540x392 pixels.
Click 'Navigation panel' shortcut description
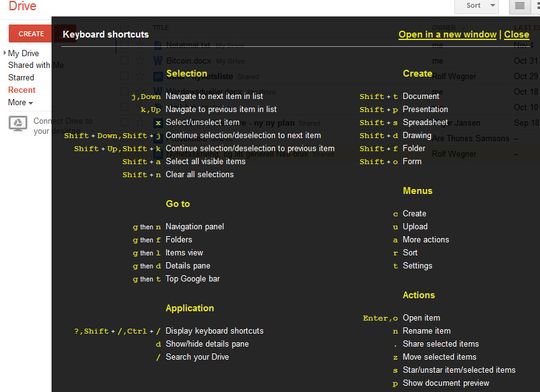click(195, 227)
